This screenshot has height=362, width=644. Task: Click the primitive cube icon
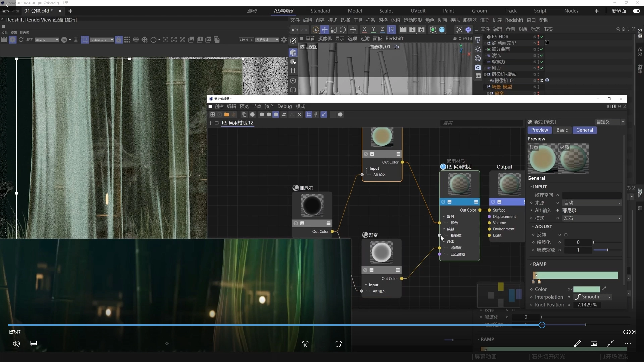point(442,30)
